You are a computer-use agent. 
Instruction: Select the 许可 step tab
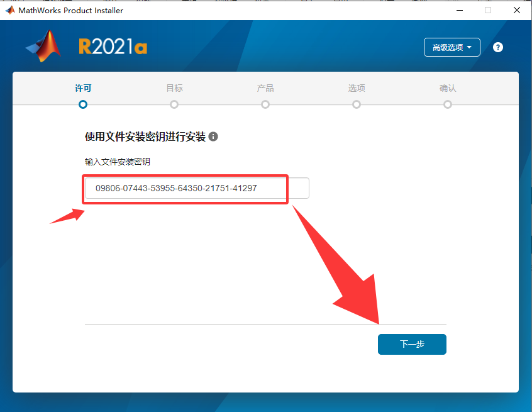click(83, 88)
